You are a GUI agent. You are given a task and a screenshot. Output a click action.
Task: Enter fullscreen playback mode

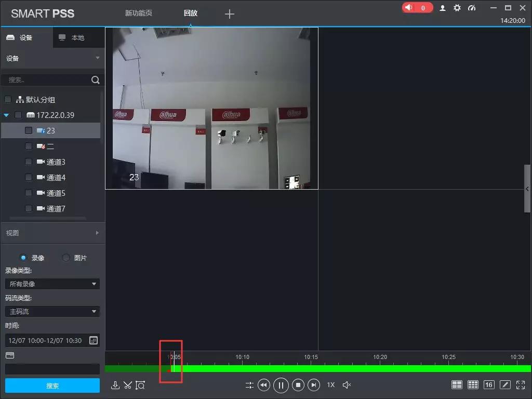pos(521,384)
